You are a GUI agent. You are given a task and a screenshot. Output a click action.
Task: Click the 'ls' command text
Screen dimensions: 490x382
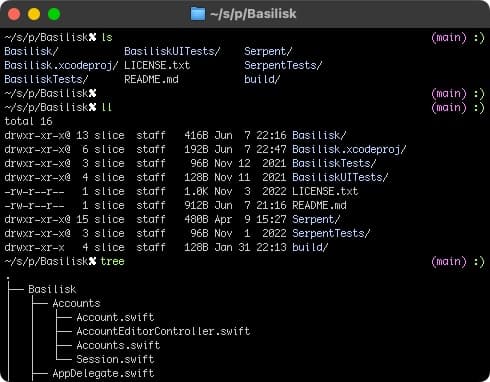107,37
